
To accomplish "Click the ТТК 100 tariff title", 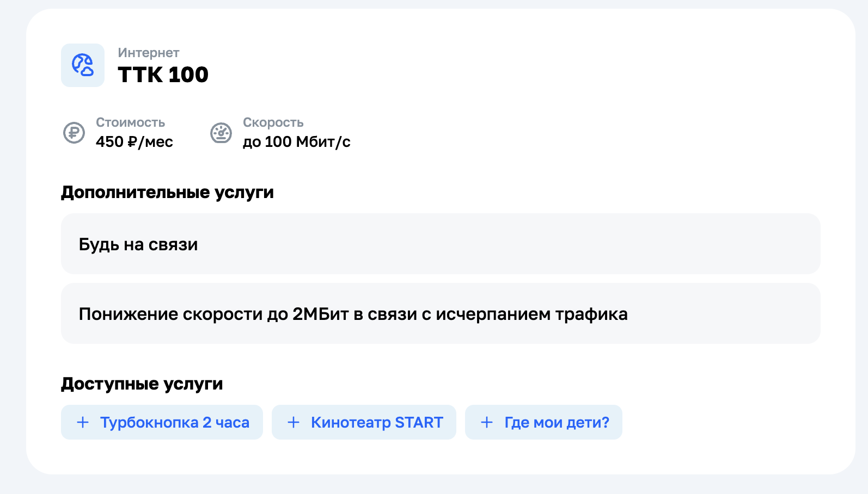I will (163, 75).
